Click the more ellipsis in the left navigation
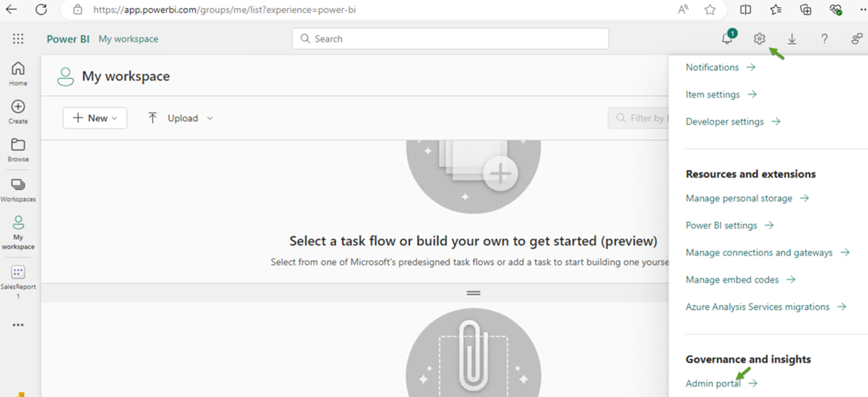Viewport: 868px width, 397px height. coord(18,325)
